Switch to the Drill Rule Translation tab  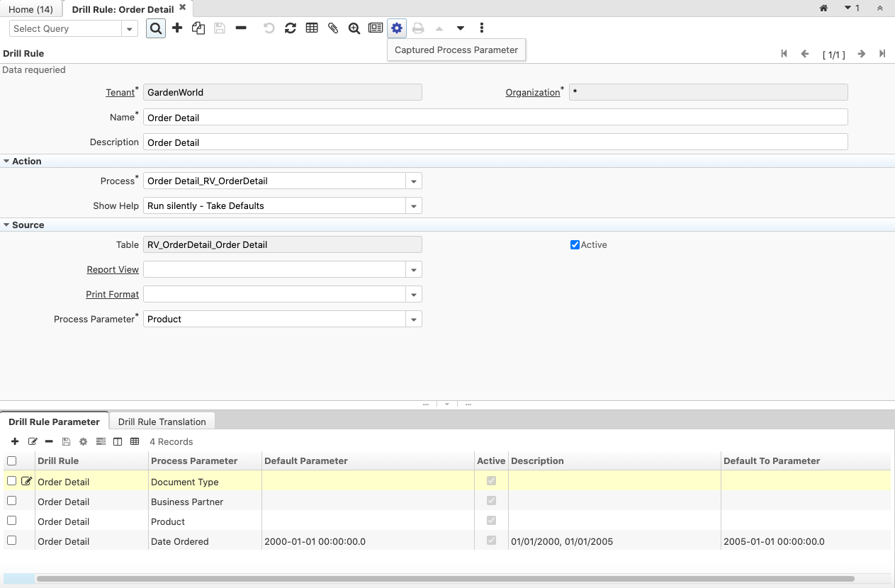[x=162, y=422]
